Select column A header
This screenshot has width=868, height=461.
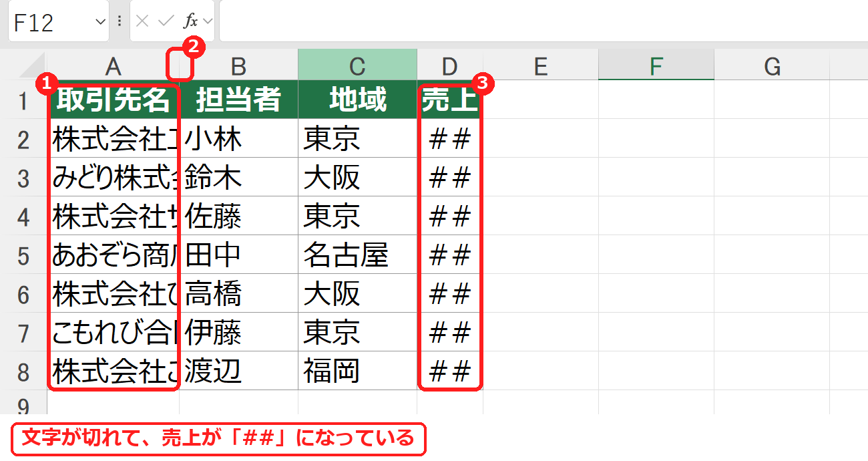click(x=114, y=65)
